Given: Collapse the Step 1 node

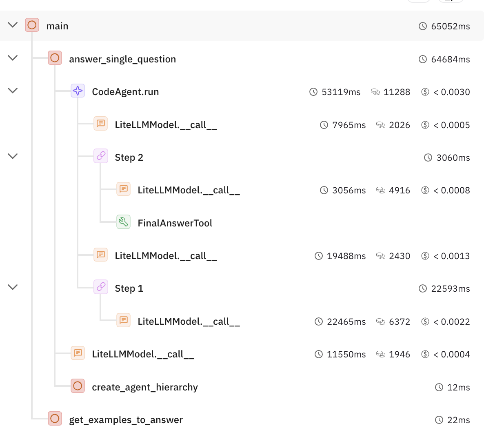Looking at the screenshot, I should (13, 287).
